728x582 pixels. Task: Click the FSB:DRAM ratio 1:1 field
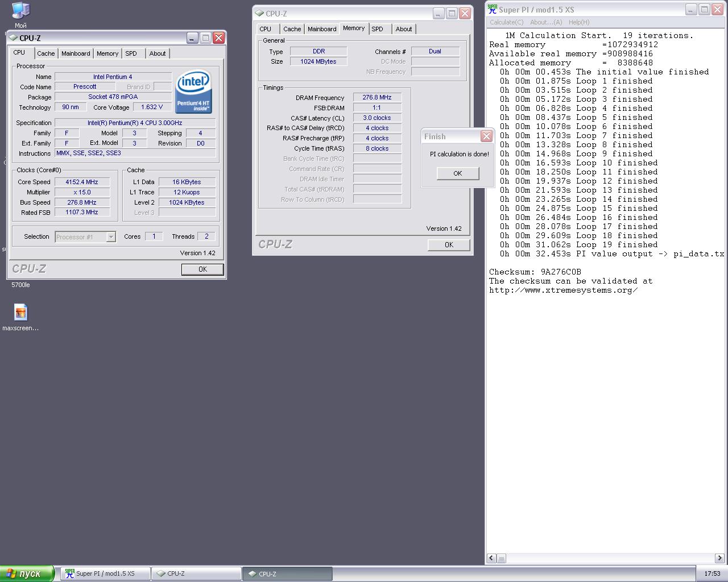click(x=377, y=107)
